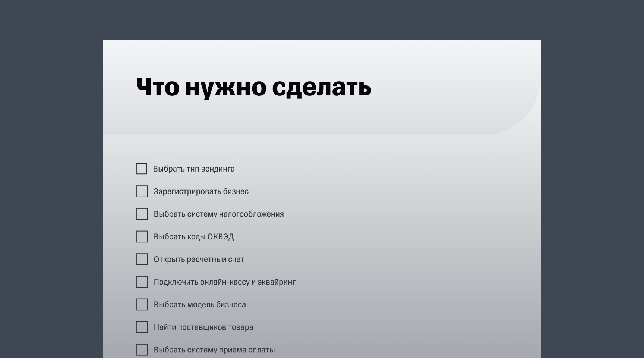Screen dimensions: 644x358
Task: Check 'Подключить онлайн-кассу и эквайринг'
Action: tap(142, 282)
